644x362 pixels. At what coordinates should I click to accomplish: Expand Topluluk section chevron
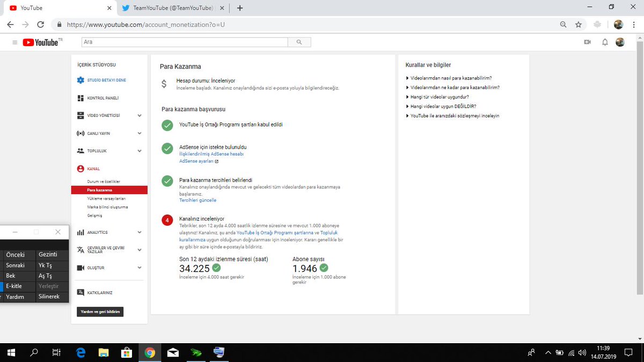pos(140,151)
